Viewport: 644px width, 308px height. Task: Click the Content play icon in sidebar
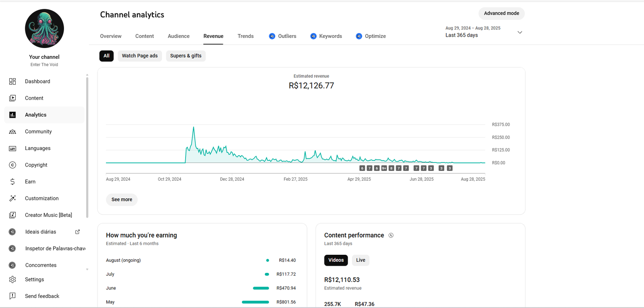tap(12, 98)
